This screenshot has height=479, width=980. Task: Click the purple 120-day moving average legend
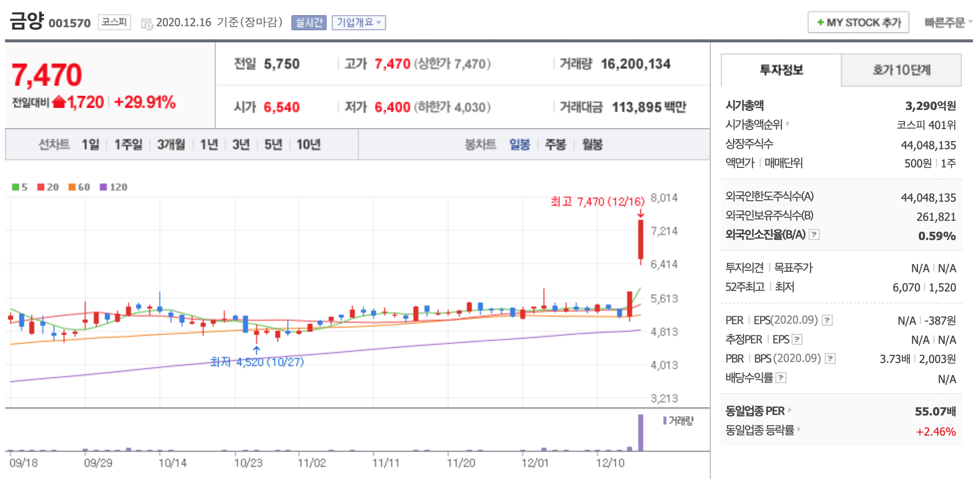tap(113, 187)
